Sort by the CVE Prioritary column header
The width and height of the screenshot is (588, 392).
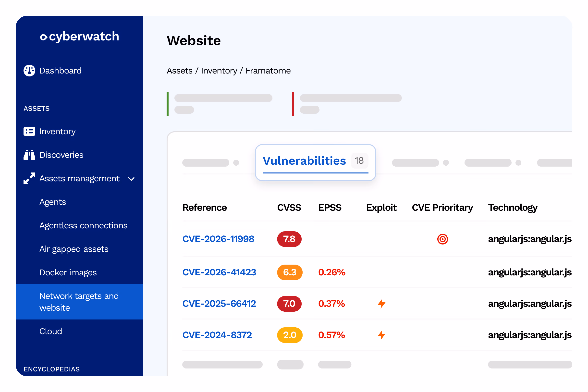pyautogui.click(x=442, y=208)
